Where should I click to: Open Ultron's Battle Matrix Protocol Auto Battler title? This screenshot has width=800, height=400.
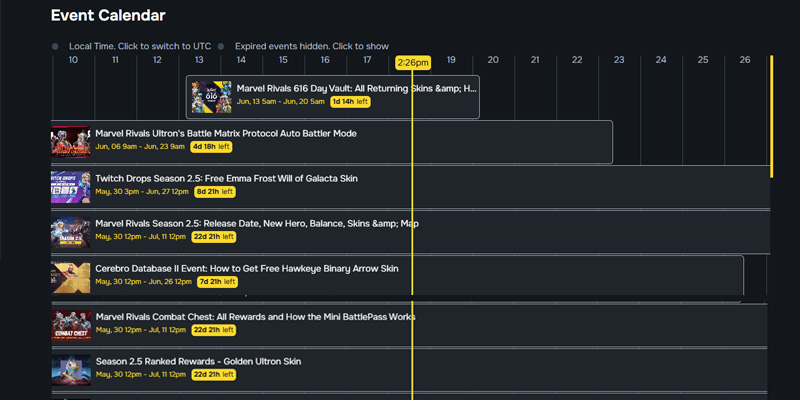click(226, 134)
